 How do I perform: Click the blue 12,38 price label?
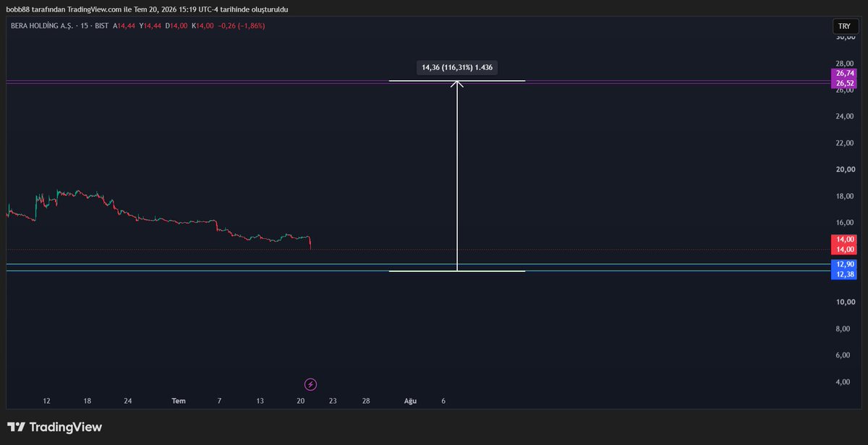pyautogui.click(x=844, y=274)
